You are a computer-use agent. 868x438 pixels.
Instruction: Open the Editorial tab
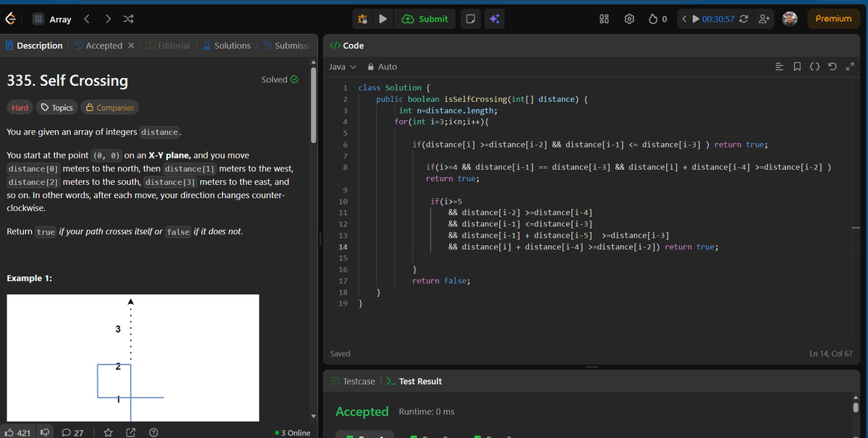pyautogui.click(x=168, y=46)
